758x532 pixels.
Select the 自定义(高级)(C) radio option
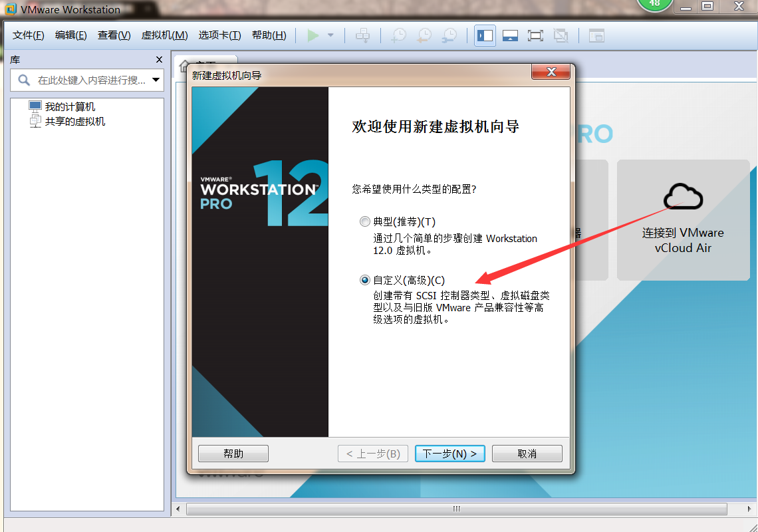pos(365,280)
